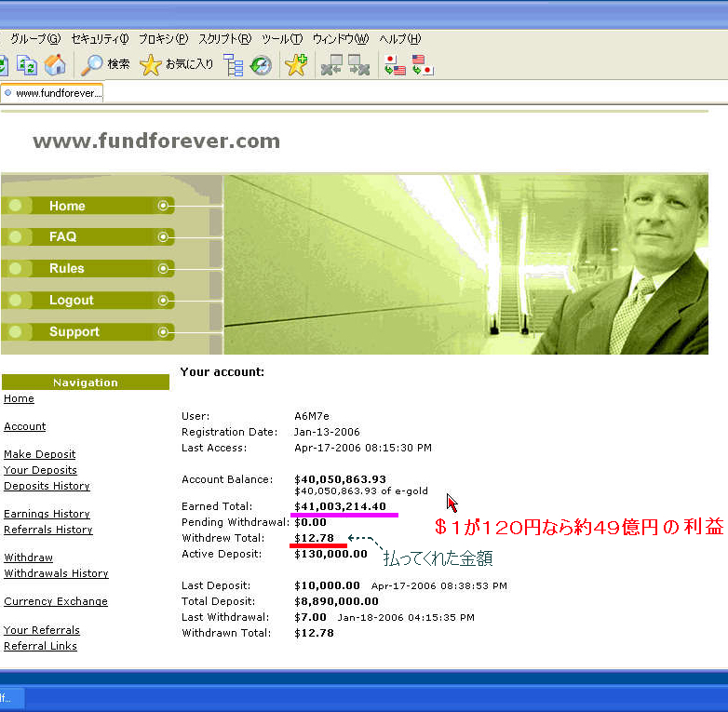Screen dimensions: 728x712
Task: Open the ウィンドウ(W) menu
Action: click(341, 39)
